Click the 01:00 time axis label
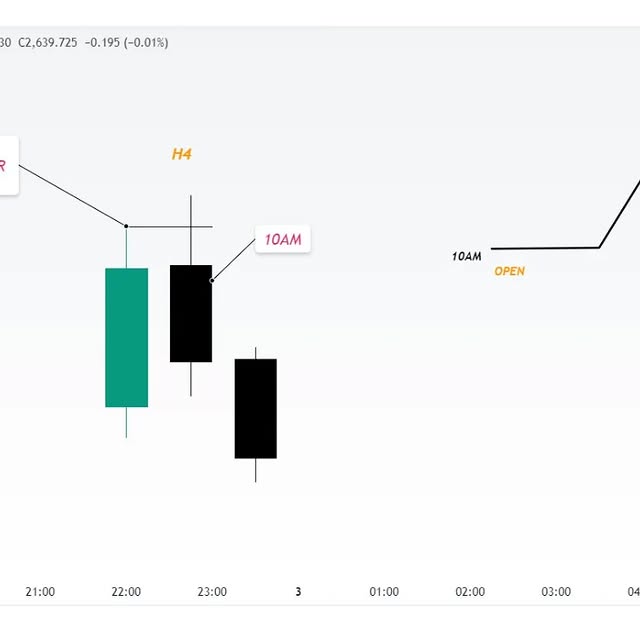The image size is (640, 640). tap(384, 592)
